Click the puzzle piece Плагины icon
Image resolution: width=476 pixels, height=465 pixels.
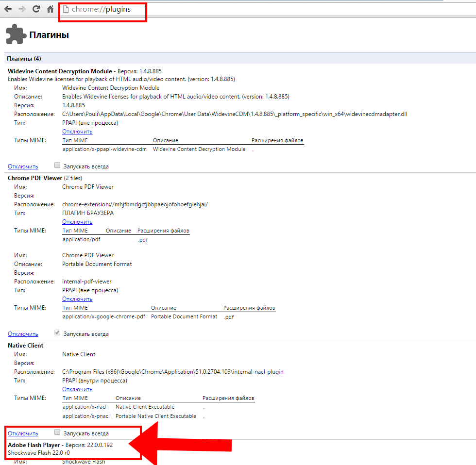pyautogui.click(x=15, y=34)
